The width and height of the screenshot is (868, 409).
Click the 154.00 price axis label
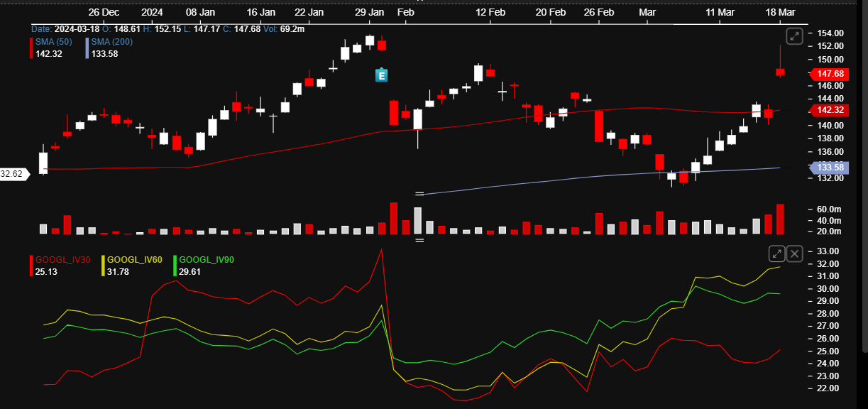click(x=830, y=33)
